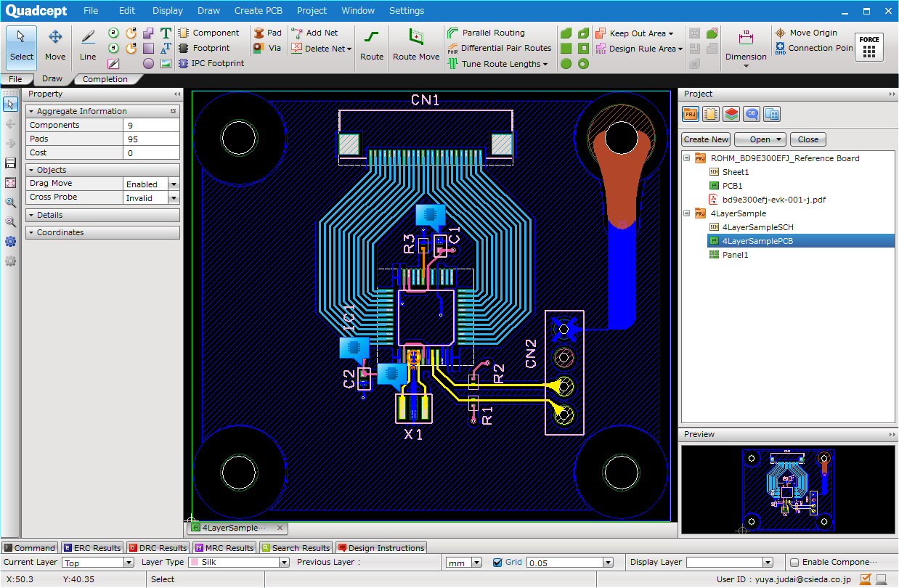Image resolution: width=899 pixels, height=588 pixels.
Task: Open the DRC Results panel
Action: click(158, 548)
